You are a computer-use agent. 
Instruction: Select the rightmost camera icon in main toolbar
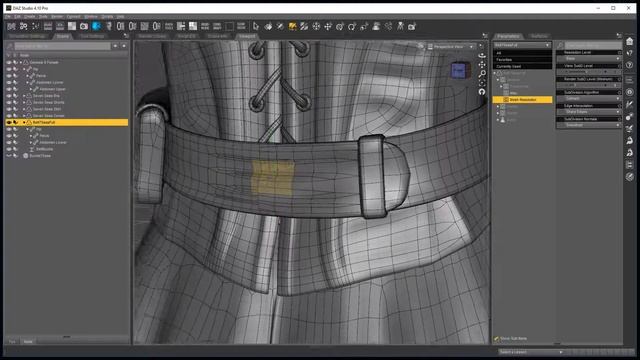(412, 27)
